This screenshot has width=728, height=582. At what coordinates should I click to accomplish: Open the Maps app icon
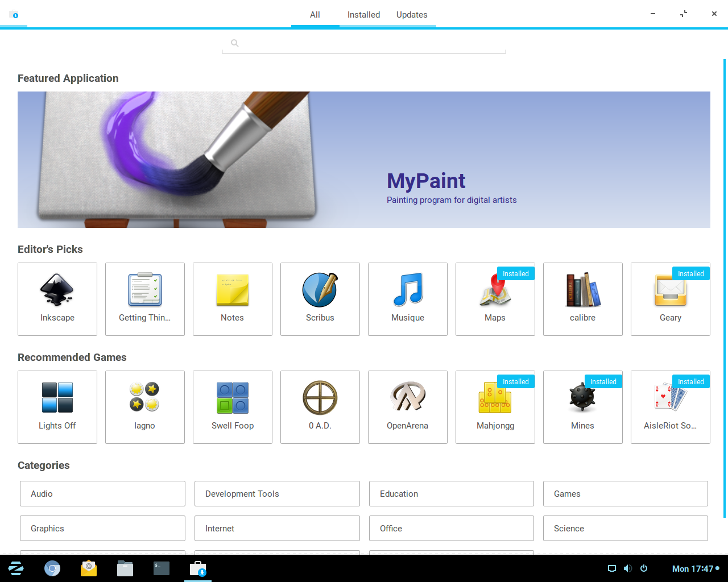pyautogui.click(x=495, y=290)
